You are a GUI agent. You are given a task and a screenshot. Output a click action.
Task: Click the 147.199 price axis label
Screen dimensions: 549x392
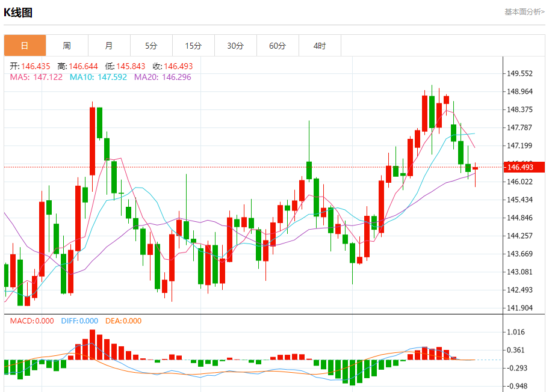pyautogui.click(x=520, y=145)
